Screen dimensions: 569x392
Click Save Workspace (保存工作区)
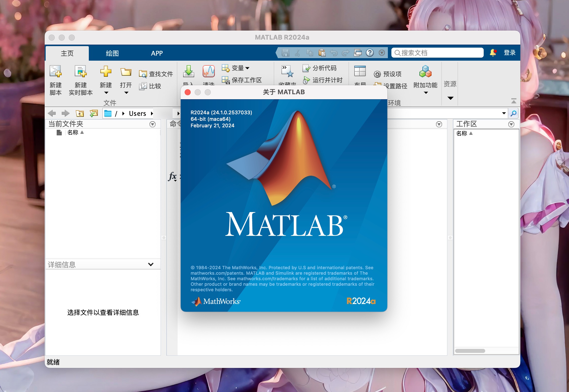click(x=242, y=80)
